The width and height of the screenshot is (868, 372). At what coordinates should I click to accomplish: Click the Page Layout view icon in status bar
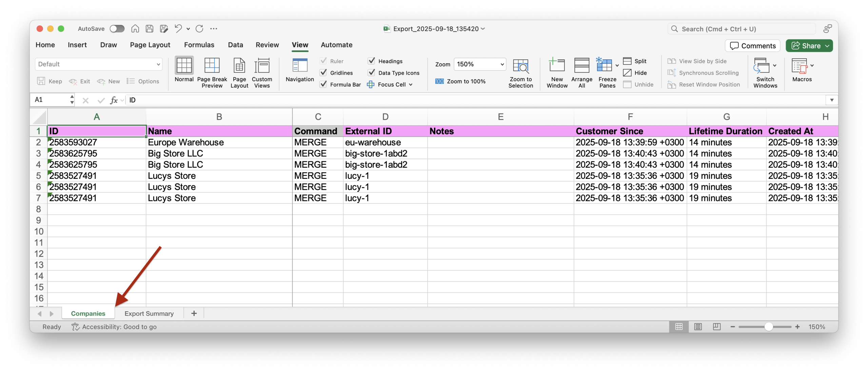click(x=698, y=327)
